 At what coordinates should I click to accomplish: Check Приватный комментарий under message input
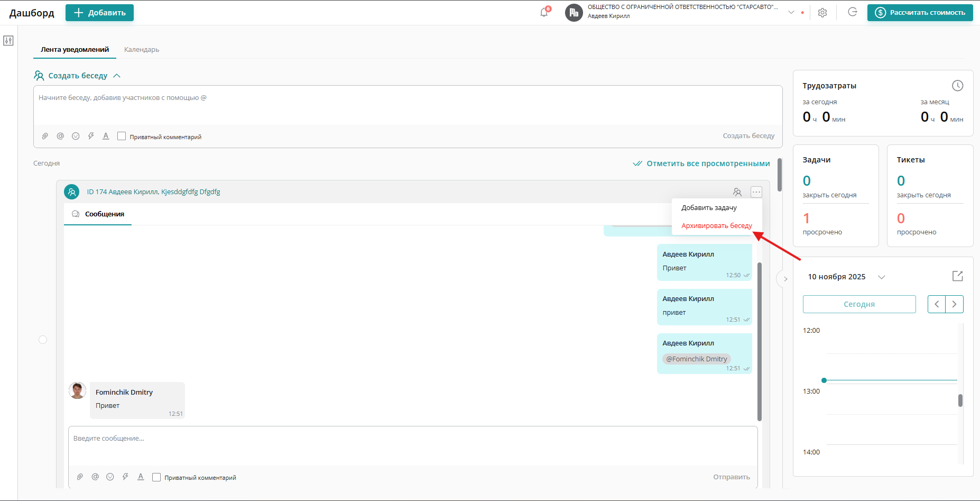(156, 477)
